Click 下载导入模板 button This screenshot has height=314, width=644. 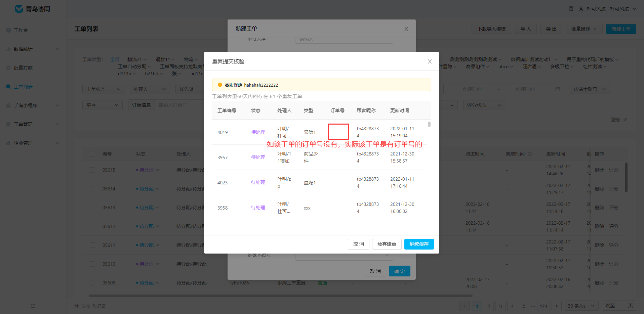(x=491, y=29)
